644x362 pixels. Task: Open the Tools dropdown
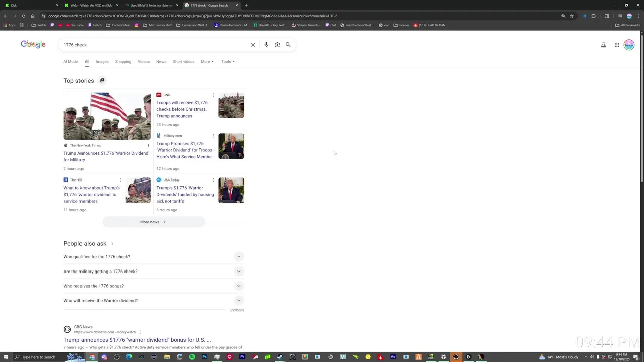click(228, 62)
